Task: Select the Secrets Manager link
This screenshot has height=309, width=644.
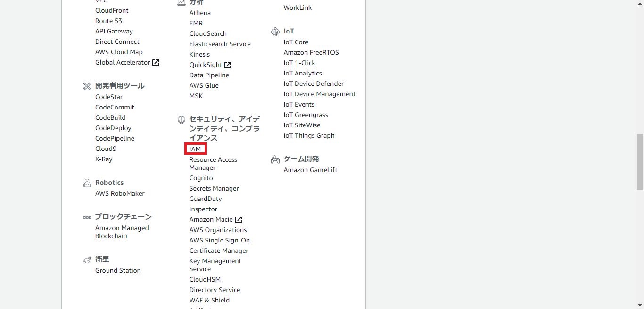Action: coord(214,188)
